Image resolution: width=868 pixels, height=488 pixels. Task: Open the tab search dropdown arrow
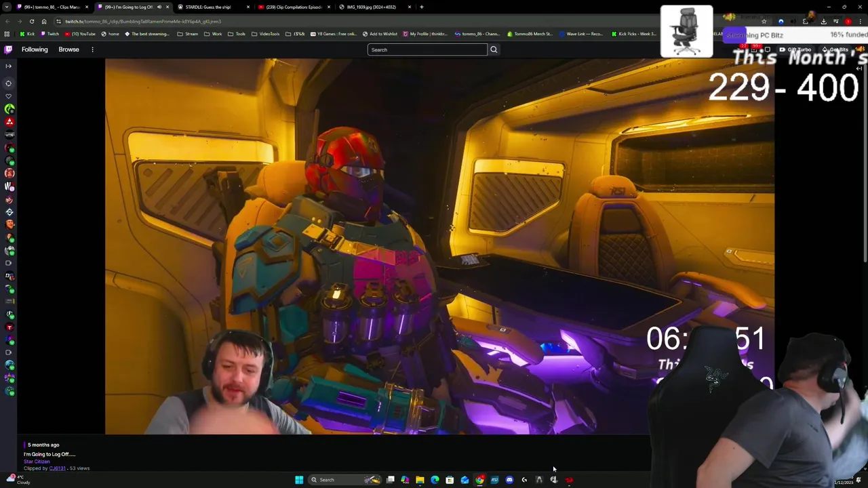5,7
